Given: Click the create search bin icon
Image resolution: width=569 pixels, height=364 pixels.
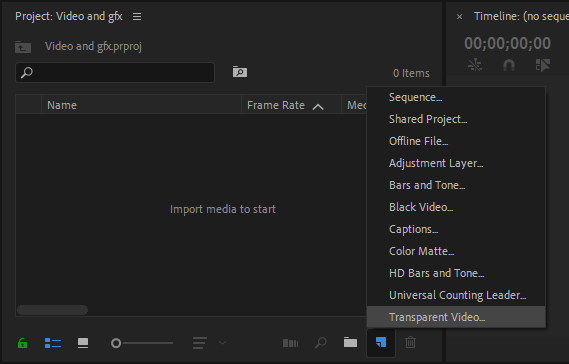Looking at the screenshot, I should [x=240, y=72].
